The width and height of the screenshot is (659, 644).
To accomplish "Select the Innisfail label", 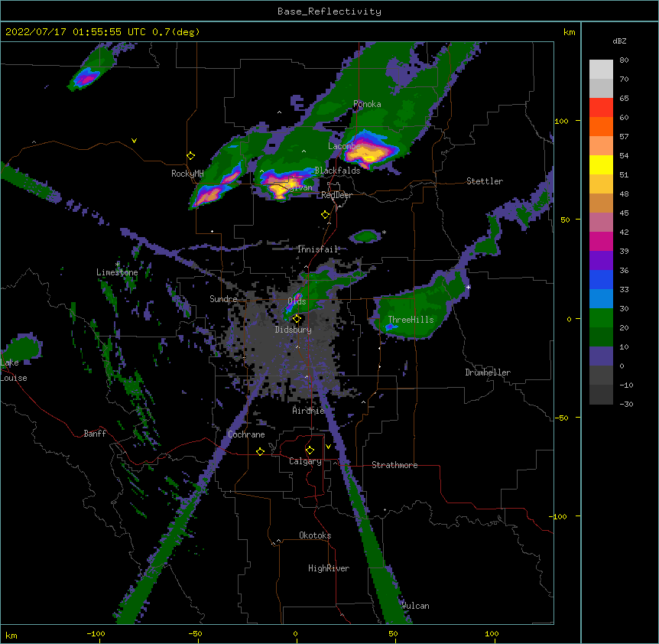I will [318, 249].
